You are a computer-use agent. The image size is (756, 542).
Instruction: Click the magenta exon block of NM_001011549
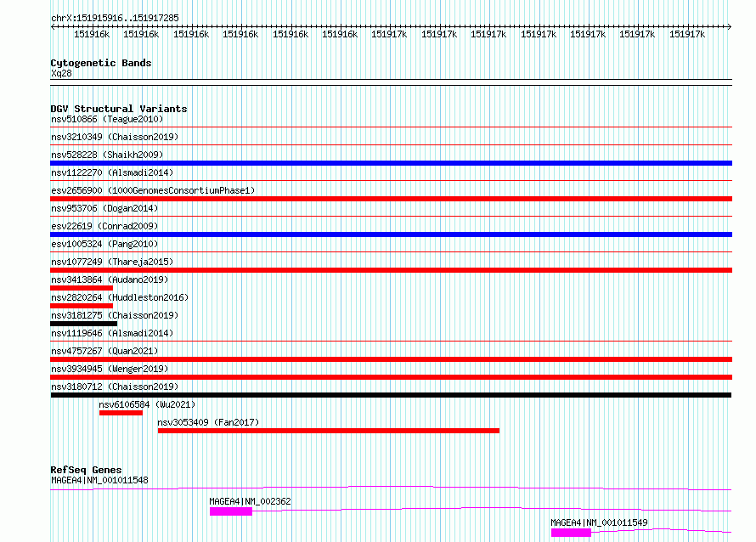click(572, 533)
